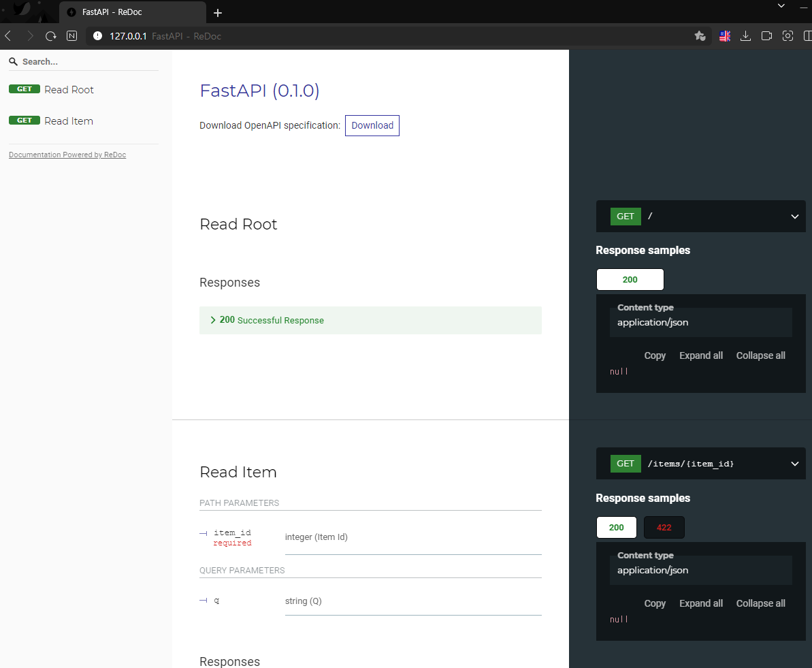Screen dimensions: 812x668
Task: Click the GET badge next to Read Root
Action: (25, 89)
